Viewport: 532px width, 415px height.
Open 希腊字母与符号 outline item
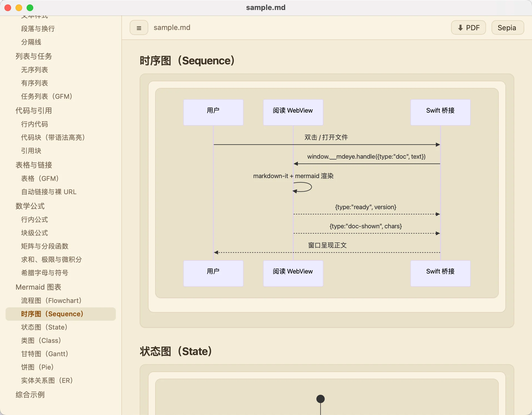coord(45,273)
